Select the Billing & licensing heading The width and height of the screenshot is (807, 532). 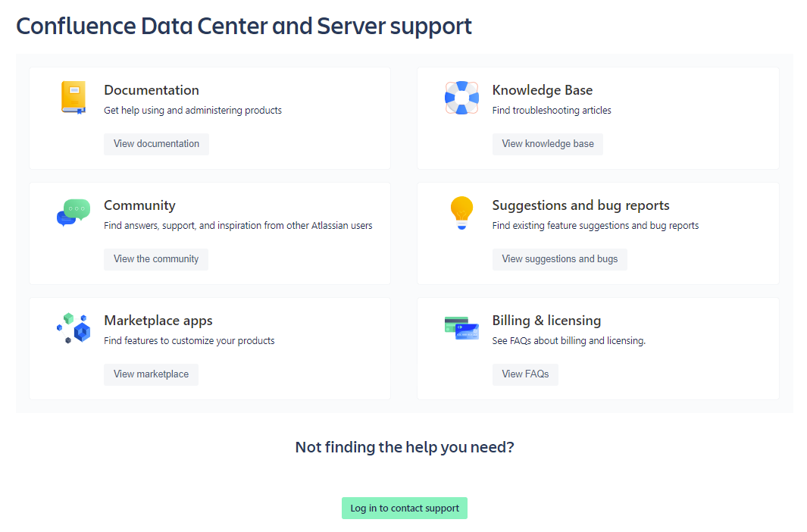[546, 321]
